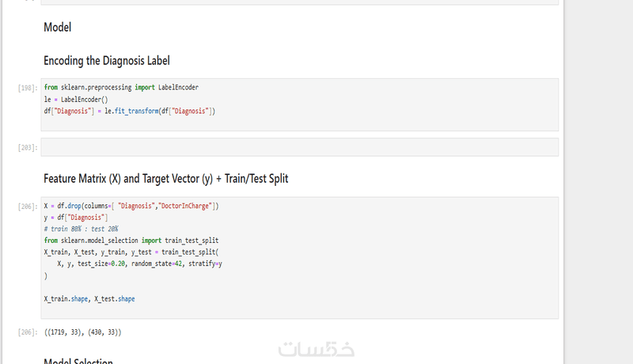Click the خمسات watermark logo
The width and height of the screenshot is (633, 364).
(x=316, y=349)
